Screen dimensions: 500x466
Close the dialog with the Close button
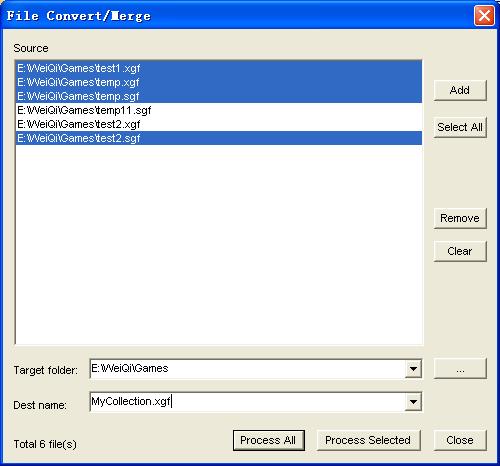click(x=460, y=440)
